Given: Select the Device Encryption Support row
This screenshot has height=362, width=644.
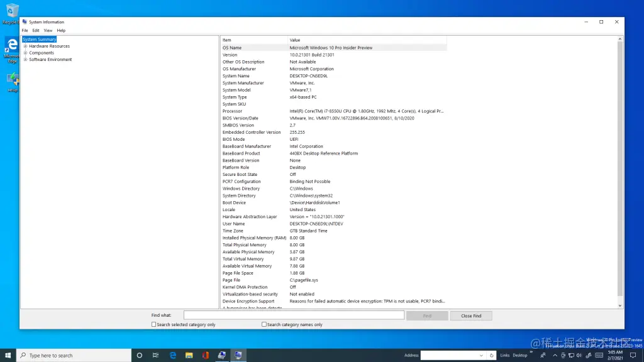Looking at the screenshot, I should pos(333,301).
